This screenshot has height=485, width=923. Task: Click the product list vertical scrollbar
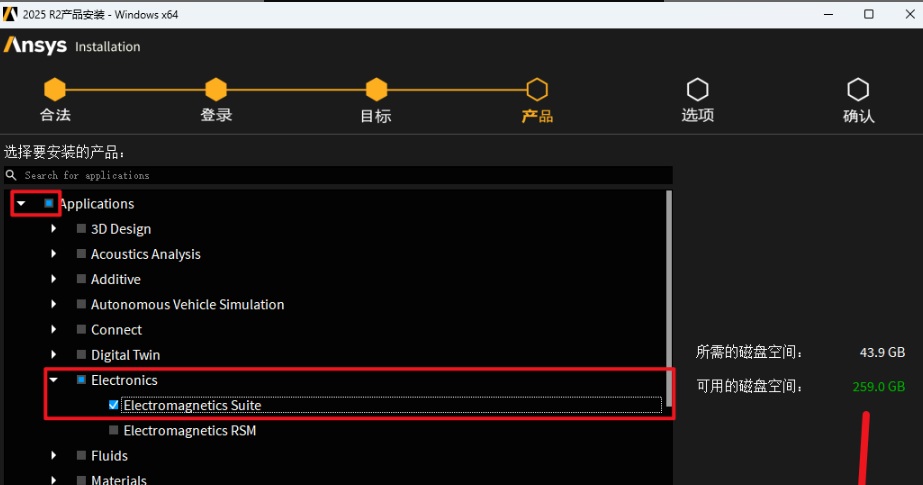669,300
